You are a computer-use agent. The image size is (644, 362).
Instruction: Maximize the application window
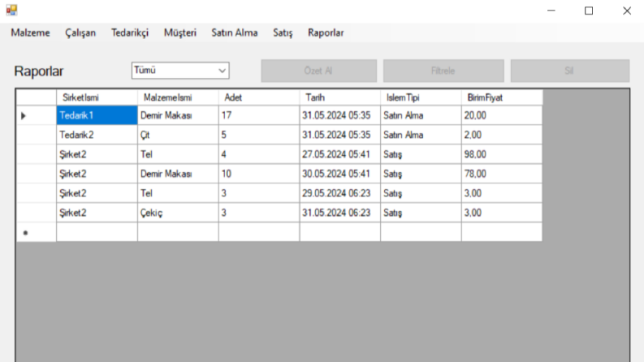point(589,11)
